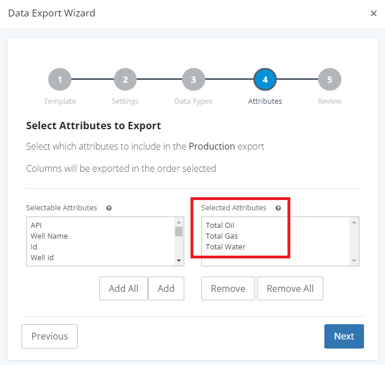Jump to step 5 Review circle

coord(330,80)
